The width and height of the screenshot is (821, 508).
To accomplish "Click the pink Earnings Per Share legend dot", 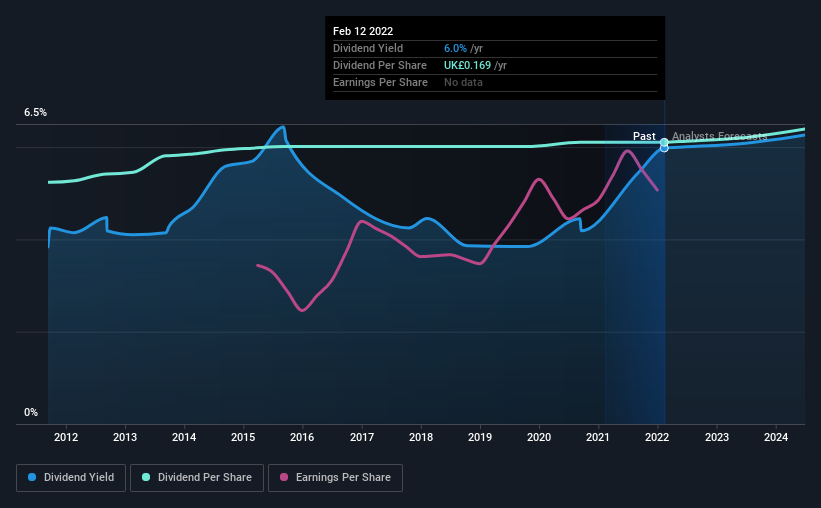I will click(x=284, y=477).
